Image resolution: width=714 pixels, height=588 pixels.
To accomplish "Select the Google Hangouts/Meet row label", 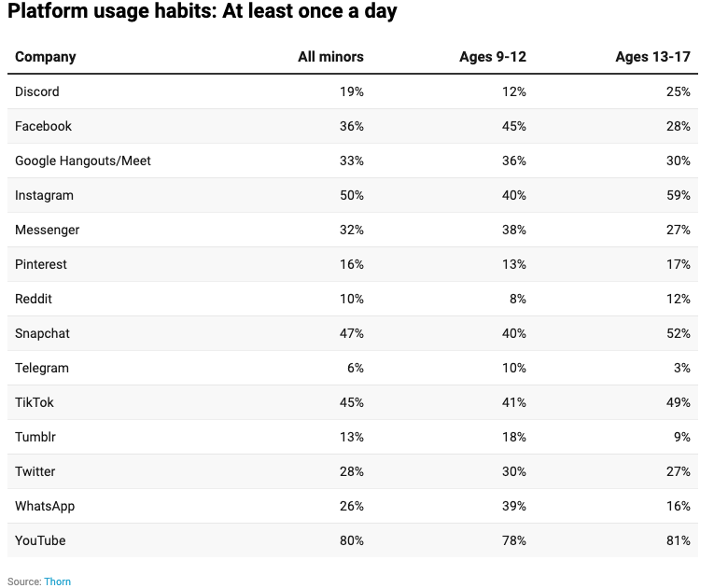I will click(x=83, y=161).
